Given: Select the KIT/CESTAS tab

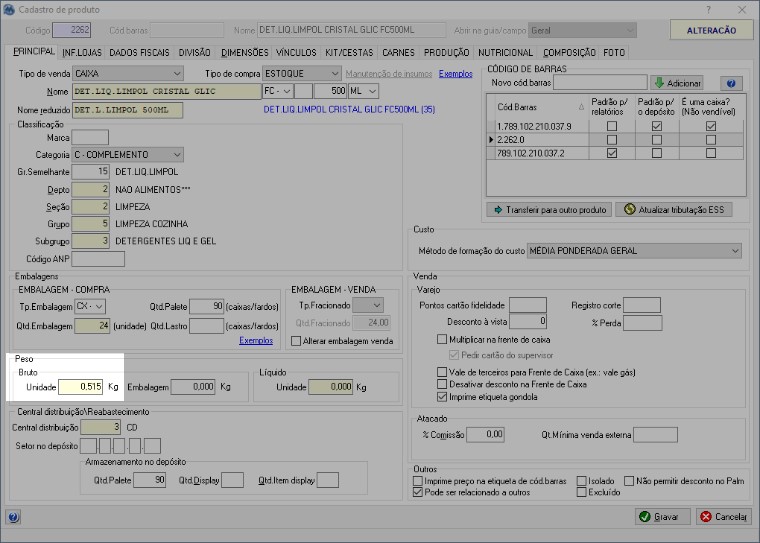Looking at the screenshot, I should pyautogui.click(x=349, y=52).
